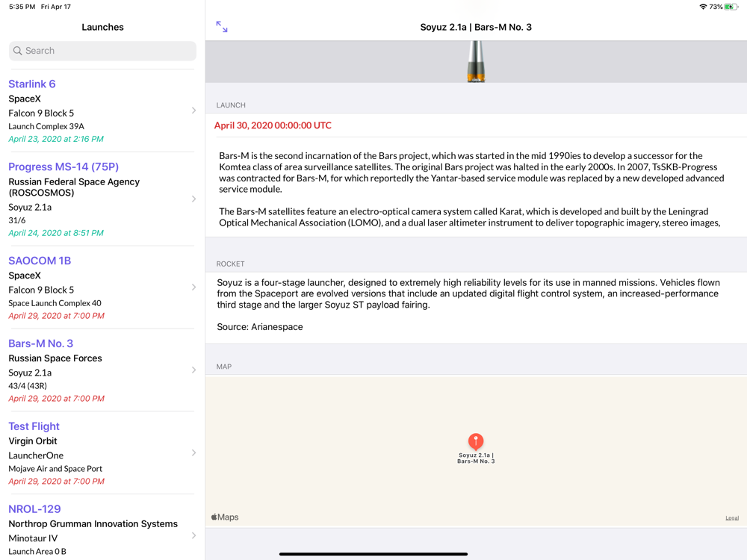Tap 'Northrop Grumman Innovation Systems' text
The height and width of the screenshot is (560, 747).
93,524
